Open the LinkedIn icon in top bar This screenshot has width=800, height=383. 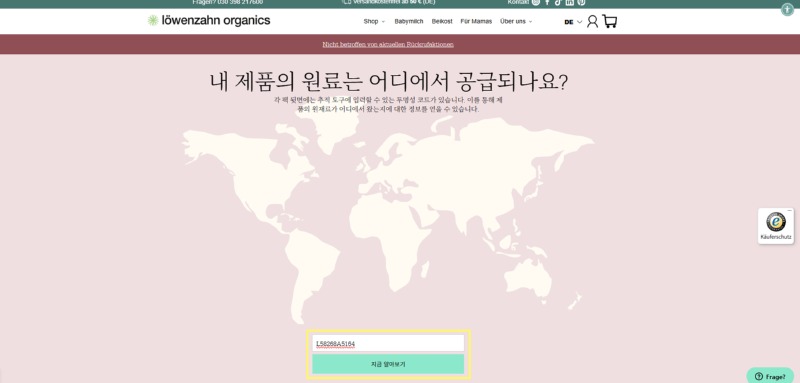tap(569, 2)
